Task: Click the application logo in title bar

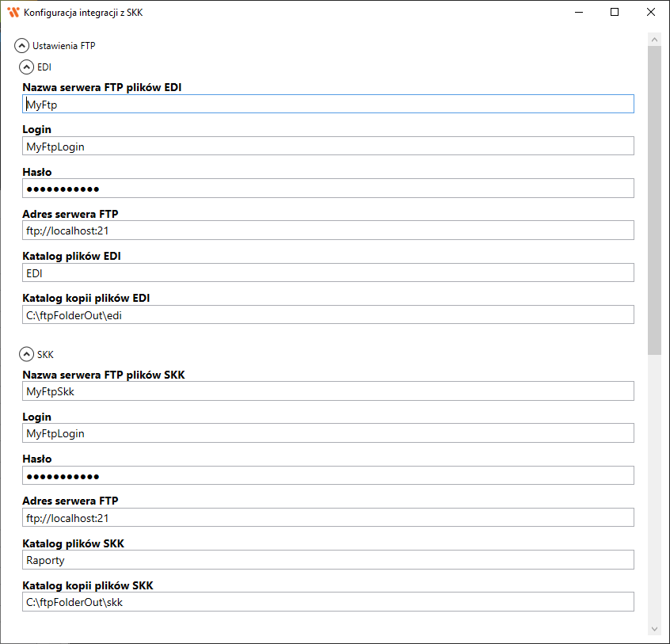Action: 13,13
